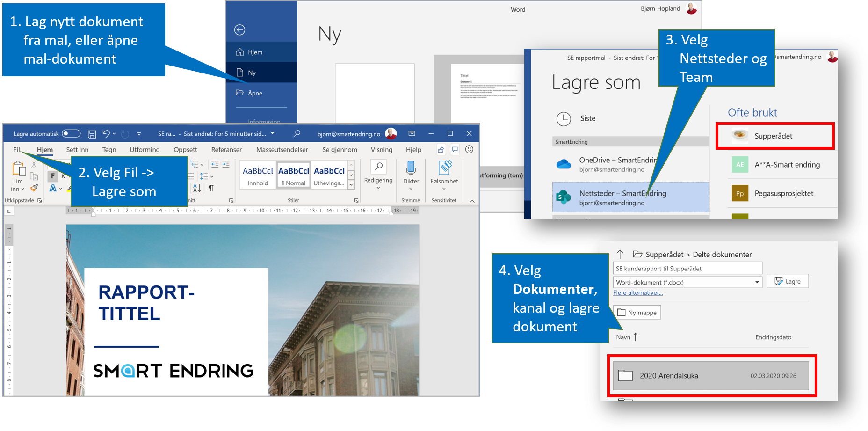This screenshot has width=868, height=431.
Task: Select Ny in backstage sidebar
Action: coord(261,73)
